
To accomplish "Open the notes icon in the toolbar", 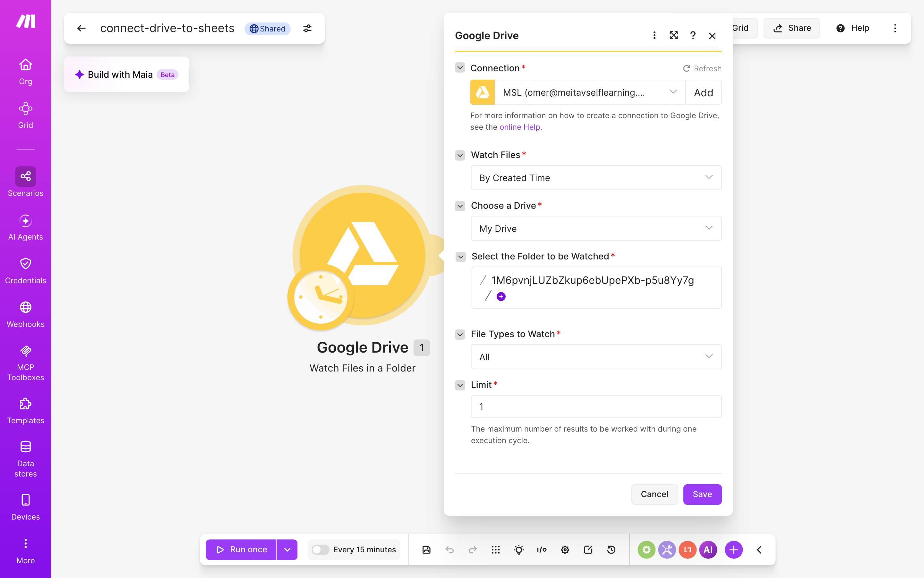I will (x=588, y=550).
